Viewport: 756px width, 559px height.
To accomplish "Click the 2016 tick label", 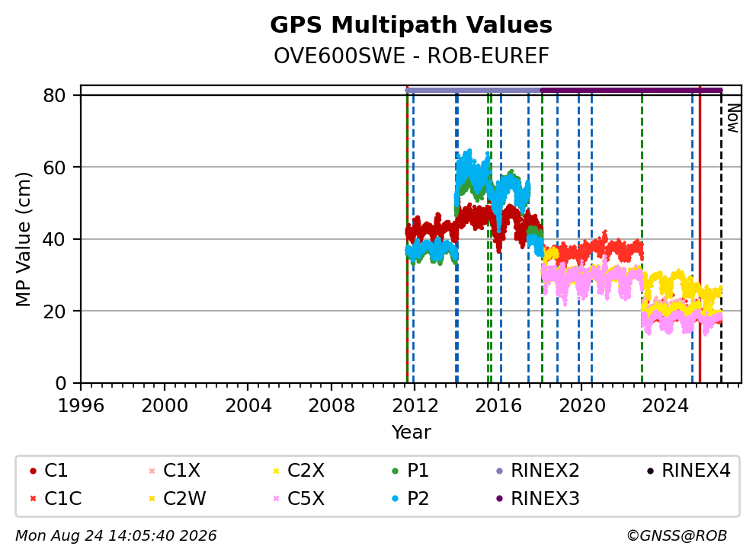I will (498, 406).
